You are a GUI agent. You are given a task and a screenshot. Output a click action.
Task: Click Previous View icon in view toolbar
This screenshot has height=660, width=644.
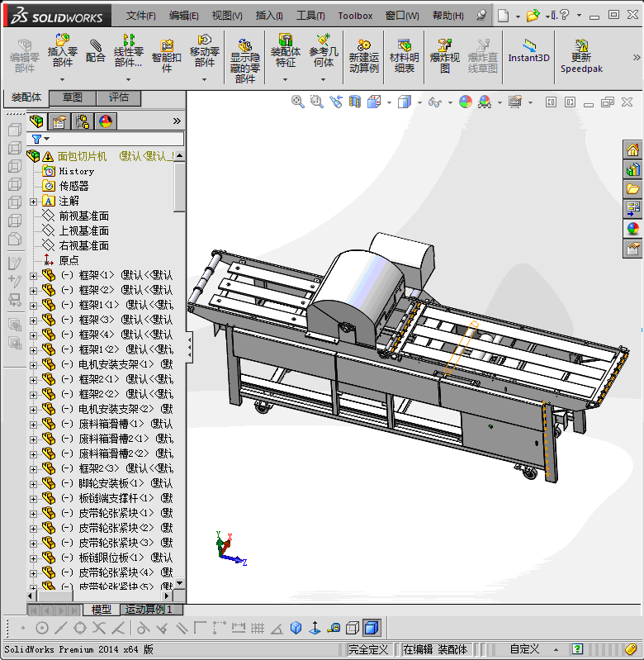click(336, 102)
